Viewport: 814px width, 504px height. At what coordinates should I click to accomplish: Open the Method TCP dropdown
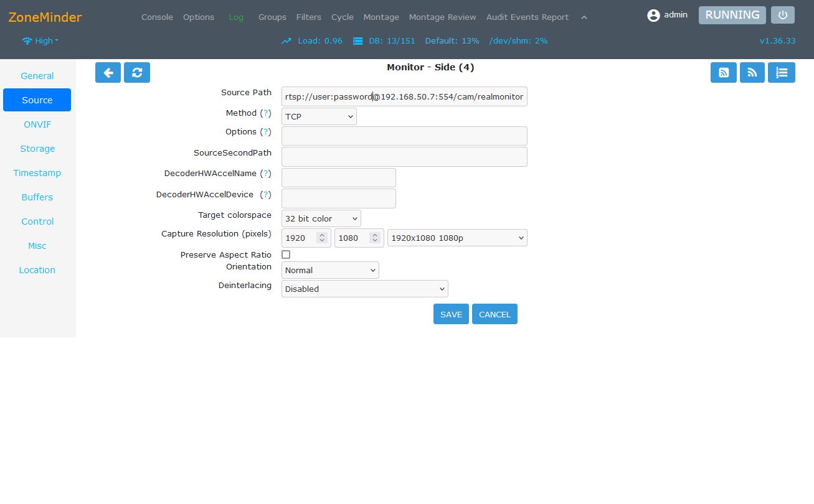(319, 116)
